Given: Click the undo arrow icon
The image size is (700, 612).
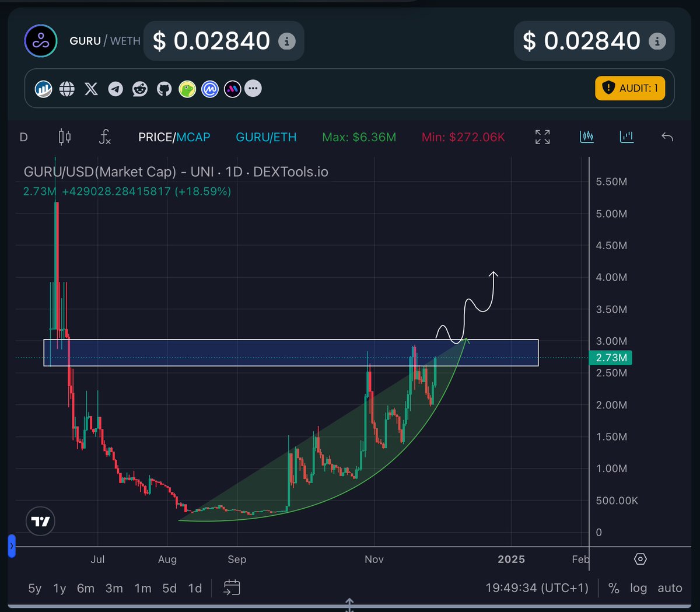Looking at the screenshot, I should tap(667, 137).
